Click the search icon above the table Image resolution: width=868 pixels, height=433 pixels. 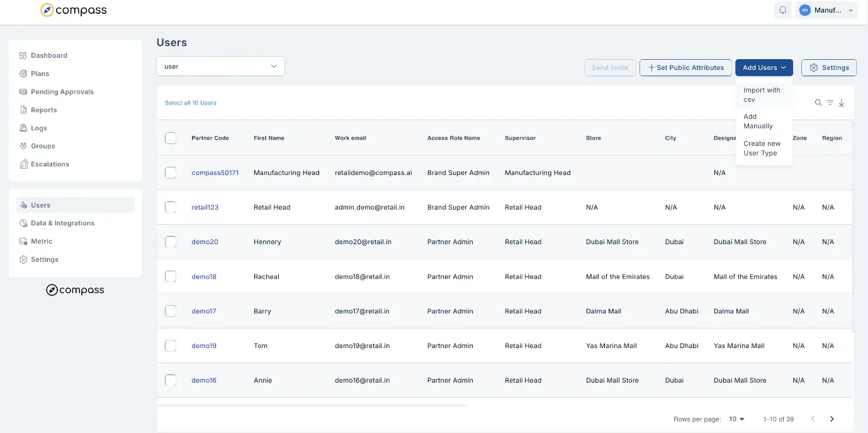pyautogui.click(x=818, y=103)
